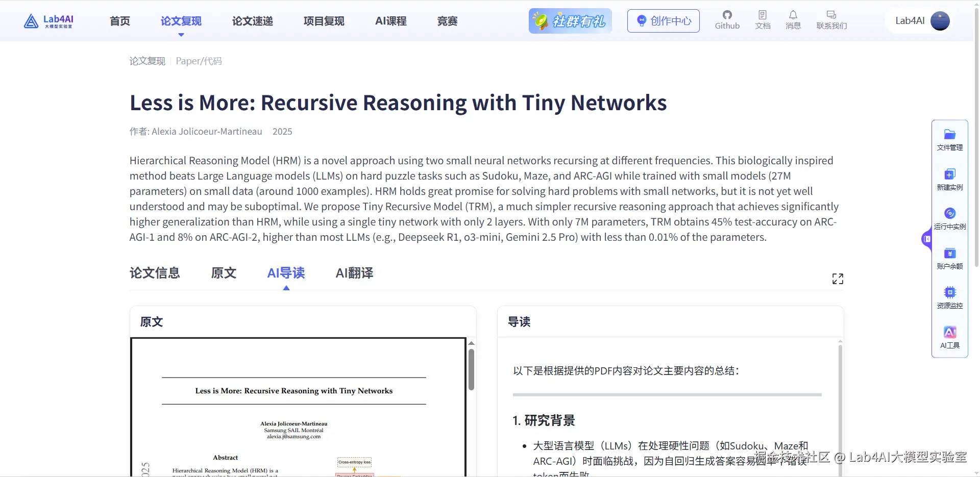Click the 导读 panel title

(519, 322)
